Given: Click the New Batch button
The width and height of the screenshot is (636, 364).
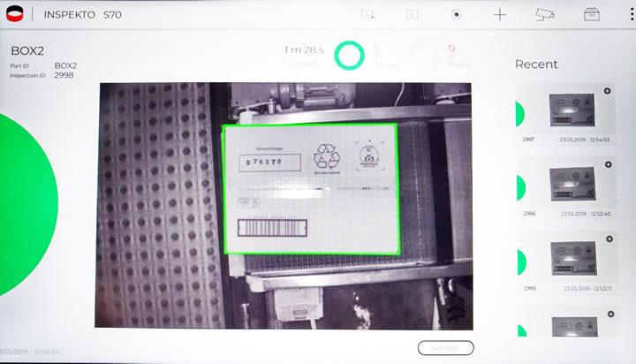Looking at the screenshot, I should [445, 348].
